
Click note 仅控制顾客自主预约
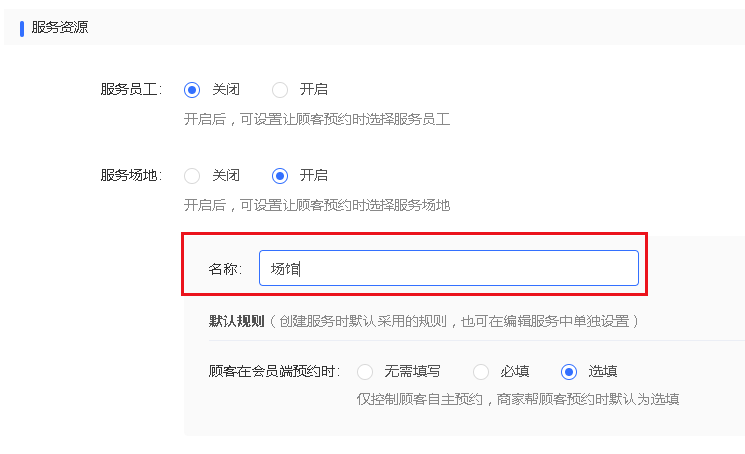pyautogui.click(x=518, y=399)
